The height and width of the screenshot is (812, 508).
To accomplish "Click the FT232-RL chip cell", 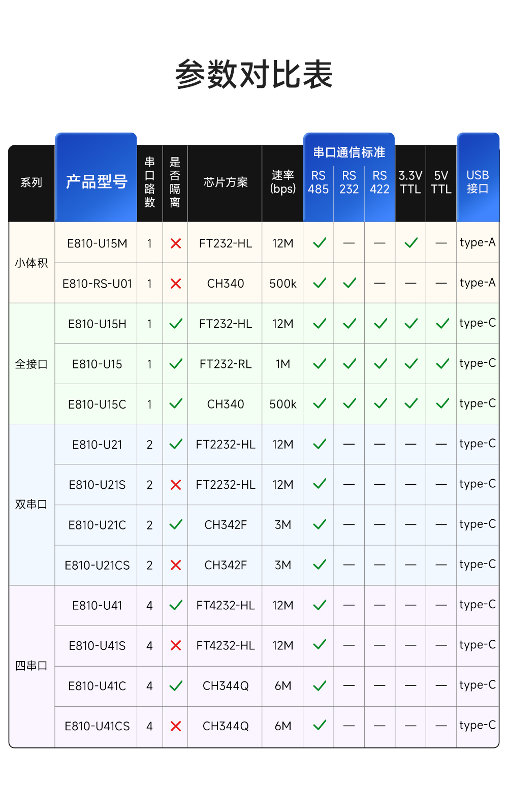I will (x=226, y=364).
